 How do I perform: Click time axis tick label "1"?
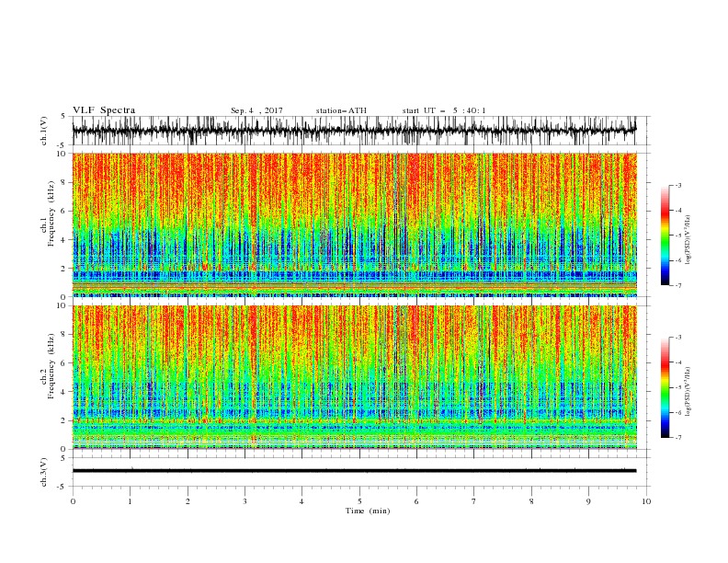click(130, 501)
